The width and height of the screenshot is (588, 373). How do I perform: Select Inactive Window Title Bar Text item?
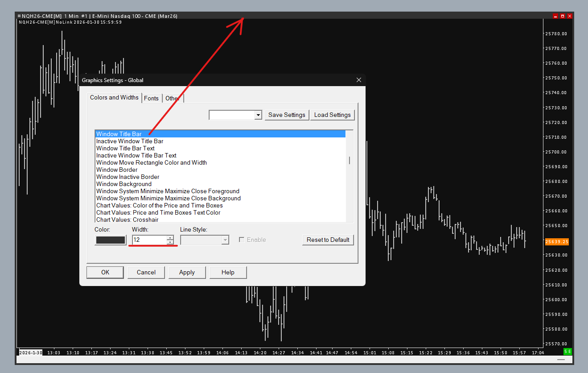tap(220, 155)
